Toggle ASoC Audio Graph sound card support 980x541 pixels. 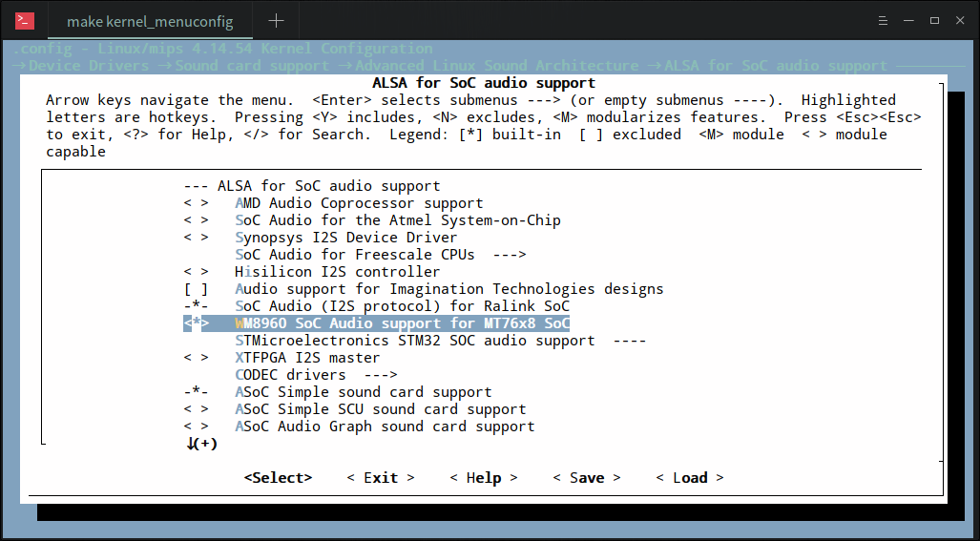pos(360,427)
